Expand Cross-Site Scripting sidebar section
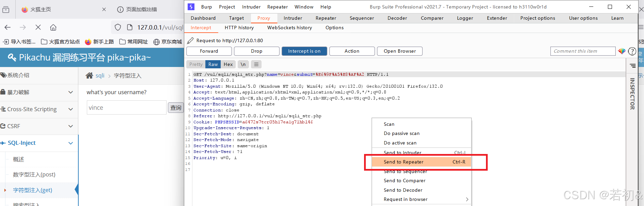Screen dimensions: 644x206 click(x=39, y=109)
